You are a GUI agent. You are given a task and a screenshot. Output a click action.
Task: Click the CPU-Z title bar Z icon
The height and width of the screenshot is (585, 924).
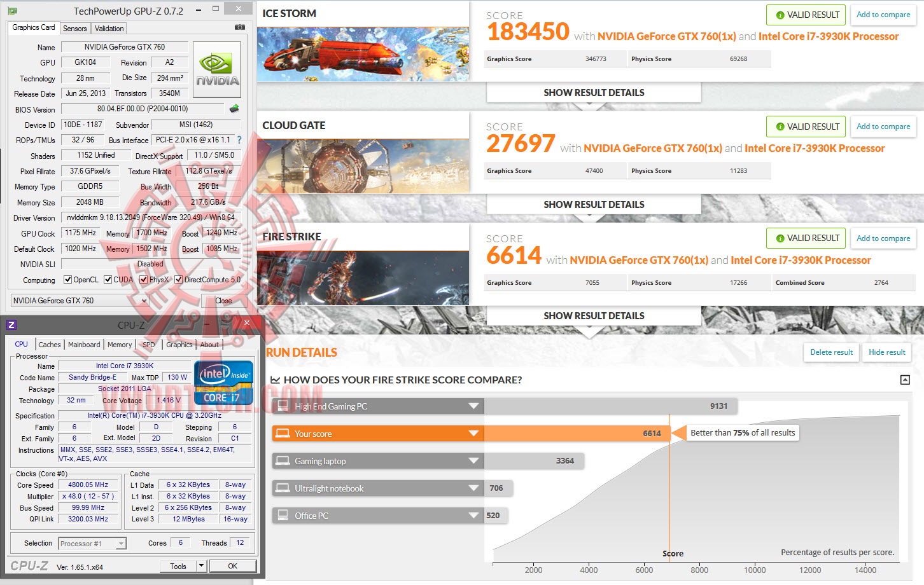point(11,325)
